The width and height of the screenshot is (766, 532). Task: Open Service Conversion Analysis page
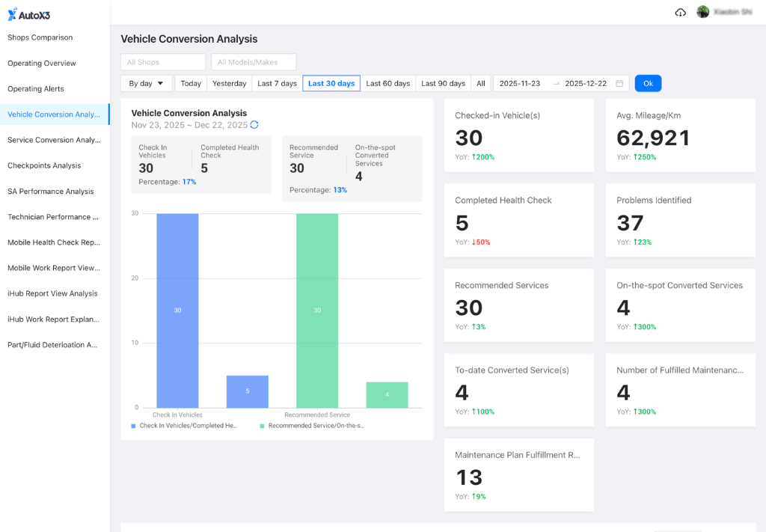pos(55,140)
